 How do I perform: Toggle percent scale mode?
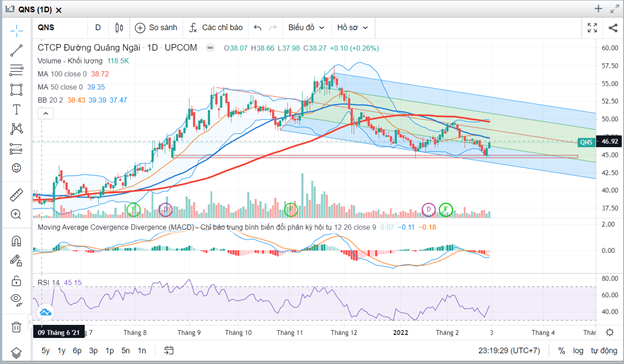point(561,350)
